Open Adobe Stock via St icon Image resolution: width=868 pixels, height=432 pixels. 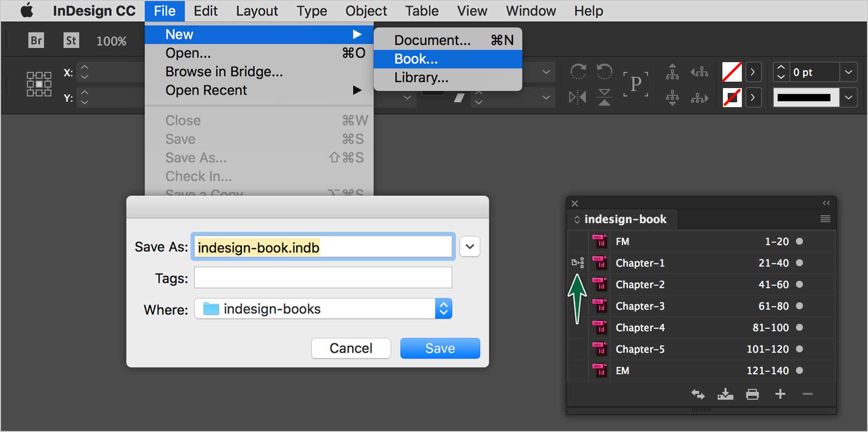point(71,41)
